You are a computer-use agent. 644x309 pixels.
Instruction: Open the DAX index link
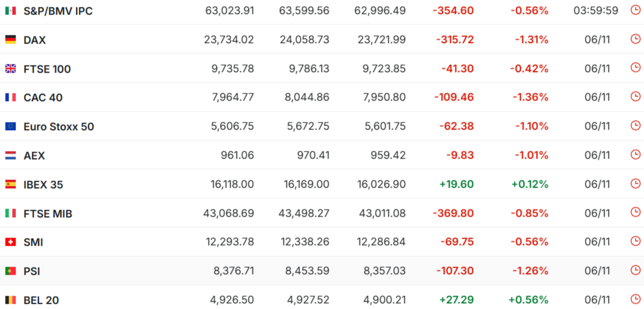click(35, 40)
